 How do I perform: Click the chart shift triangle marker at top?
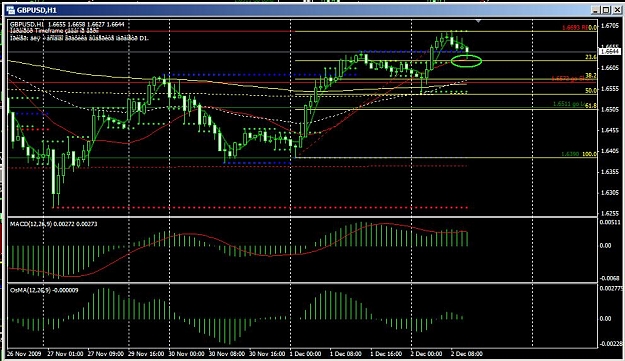tap(478, 21)
